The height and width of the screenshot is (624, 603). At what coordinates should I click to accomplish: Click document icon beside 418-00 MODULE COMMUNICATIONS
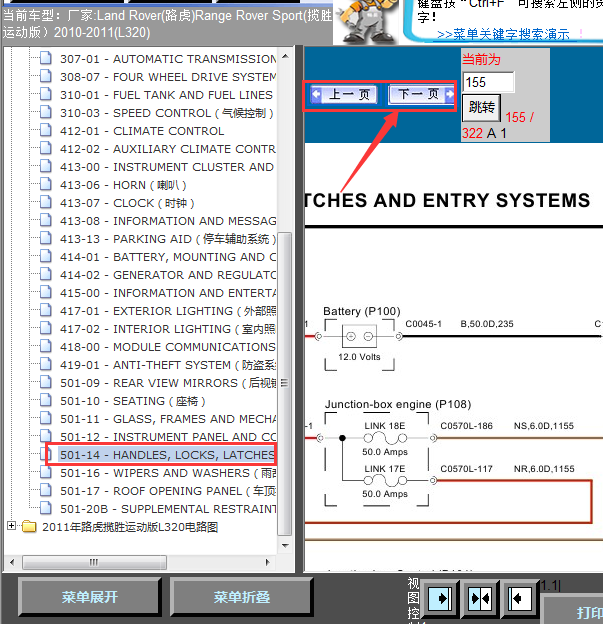point(46,346)
